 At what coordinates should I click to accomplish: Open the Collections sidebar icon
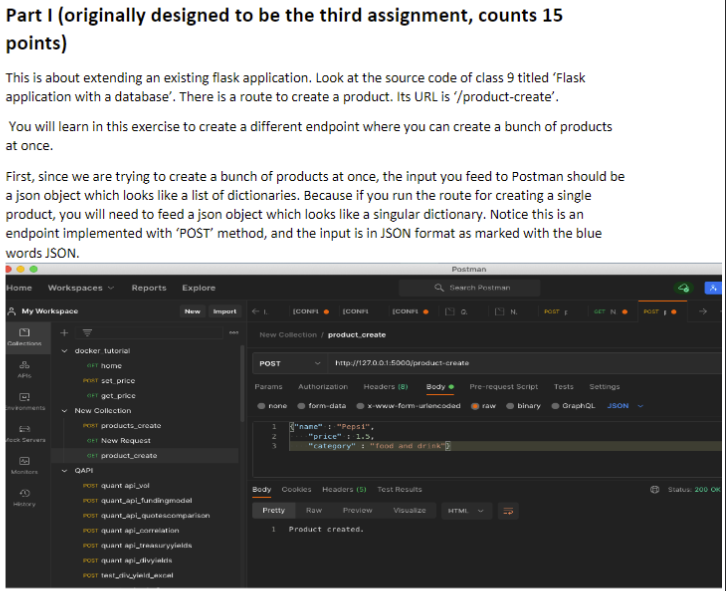pyautogui.click(x=25, y=337)
